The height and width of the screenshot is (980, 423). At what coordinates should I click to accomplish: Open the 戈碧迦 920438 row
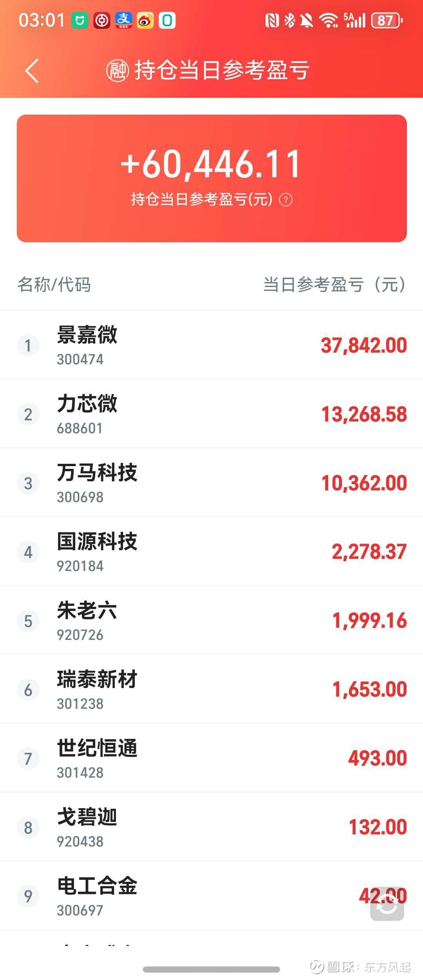pyautogui.click(x=211, y=827)
